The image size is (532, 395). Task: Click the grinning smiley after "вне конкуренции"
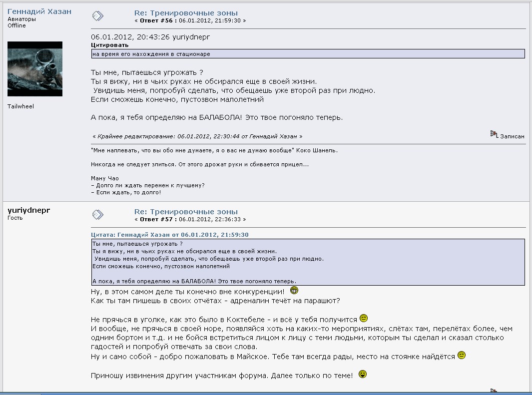tap(294, 291)
